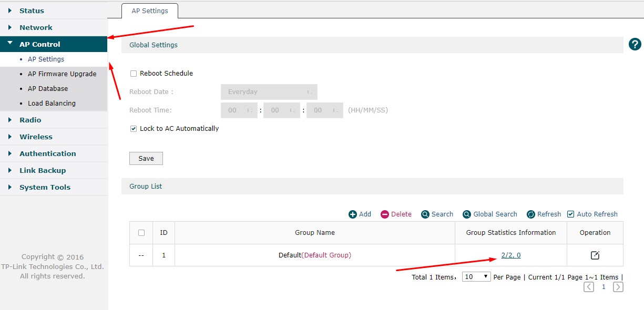
Task: Uncheck Lock to AC Automatically
Action: pyautogui.click(x=134, y=129)
